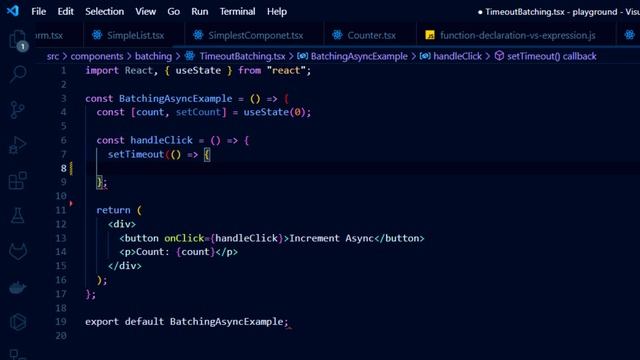Open the Selection menu
Screen dimensions: 640x360
pyautogui.click(x=104, y=11)
